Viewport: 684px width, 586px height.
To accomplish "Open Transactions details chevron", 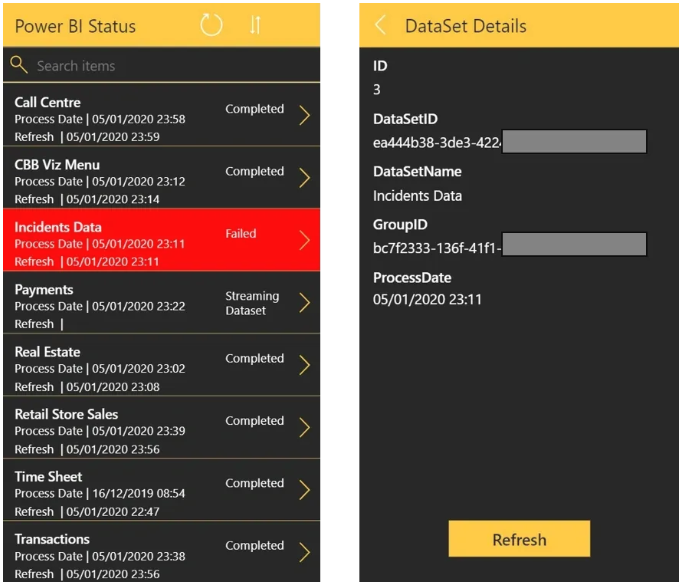I will pos(304,552).
